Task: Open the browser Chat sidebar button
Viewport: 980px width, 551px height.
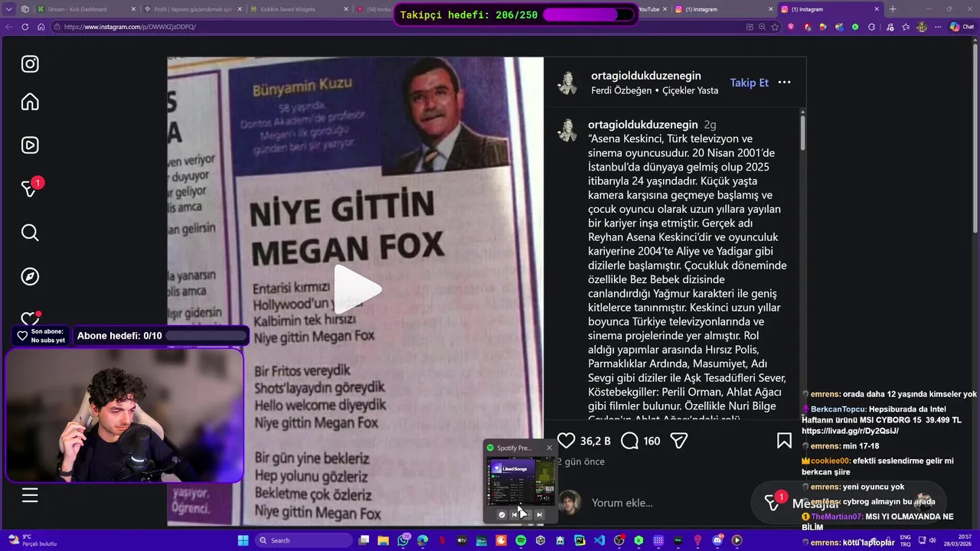Action: coord(962,27)
